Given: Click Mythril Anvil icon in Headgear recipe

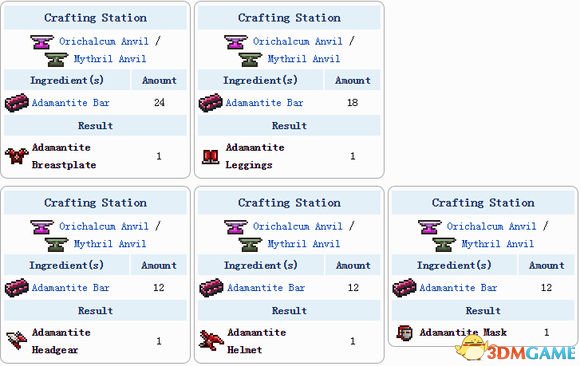Looking at the screenshot, I should [x=57, y=244].
